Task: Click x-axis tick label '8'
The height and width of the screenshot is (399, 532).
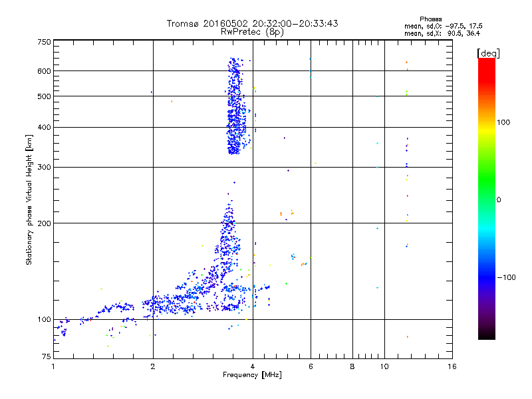Action: pyautogui.click(x=352, y=366)
